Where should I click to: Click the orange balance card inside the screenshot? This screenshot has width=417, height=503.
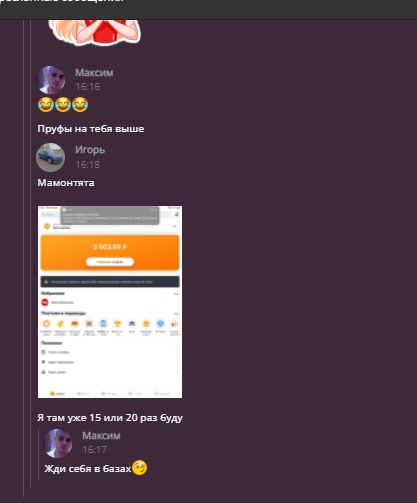tap(110, 252)
